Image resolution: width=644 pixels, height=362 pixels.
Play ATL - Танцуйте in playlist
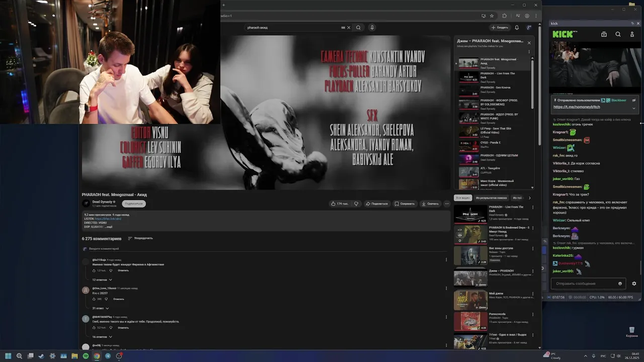pyautogui.click(x=493, y=172)
